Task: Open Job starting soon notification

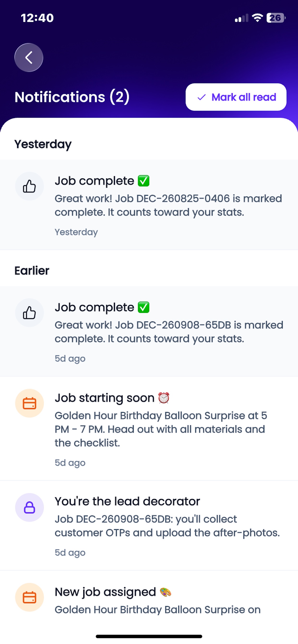Action: point(149,429)
